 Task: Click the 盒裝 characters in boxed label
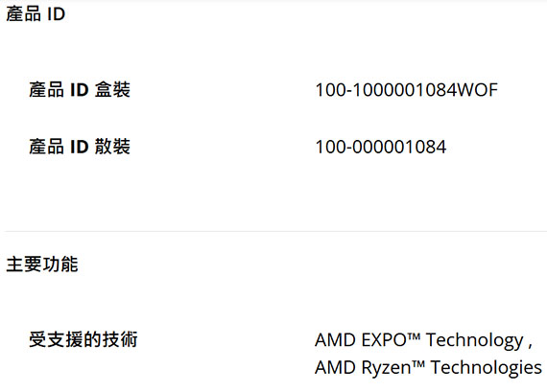112,89
